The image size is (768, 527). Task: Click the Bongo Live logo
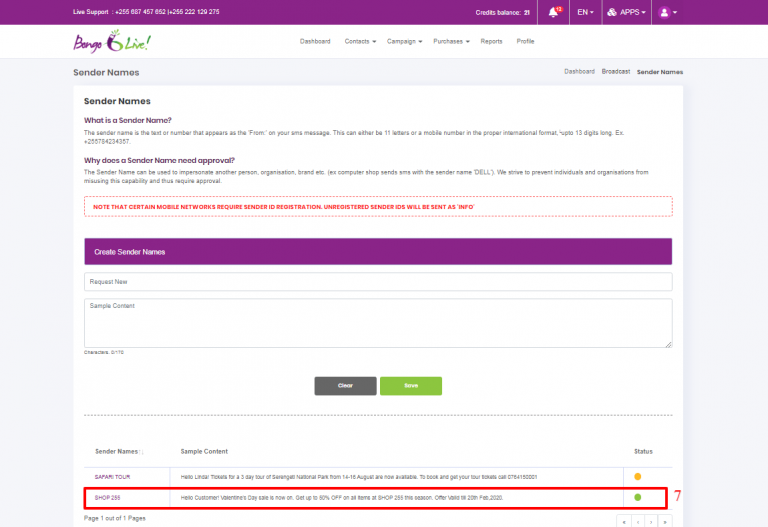(x=98, y=42)
